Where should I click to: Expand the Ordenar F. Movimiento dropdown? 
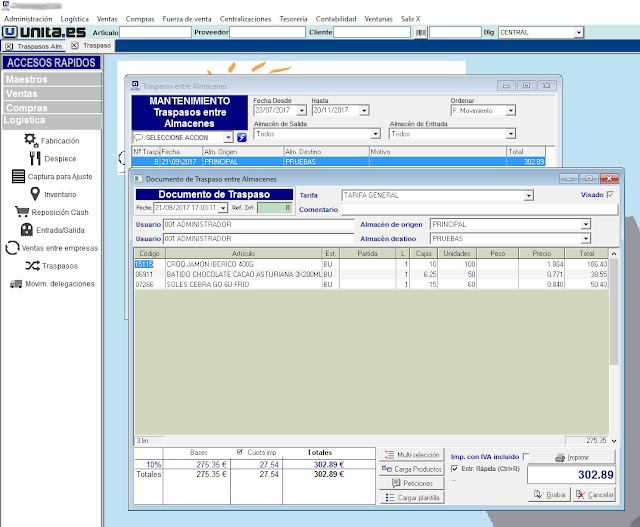tap(511, 111)
